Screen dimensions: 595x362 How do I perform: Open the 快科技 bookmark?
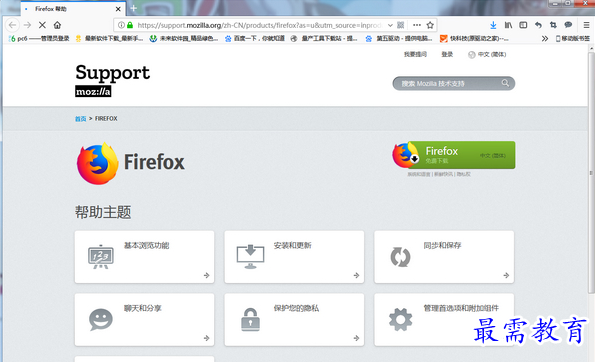pos(474,38)
